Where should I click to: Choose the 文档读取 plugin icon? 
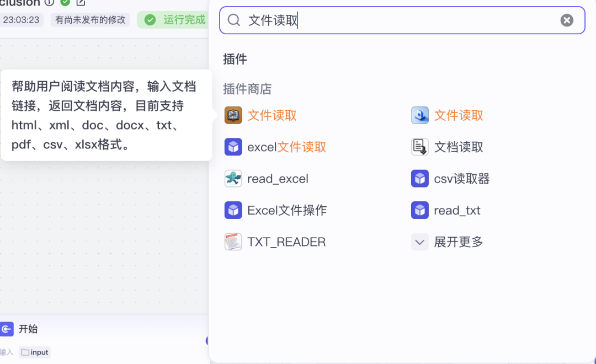pyautogui.click(x=420, y=147)
